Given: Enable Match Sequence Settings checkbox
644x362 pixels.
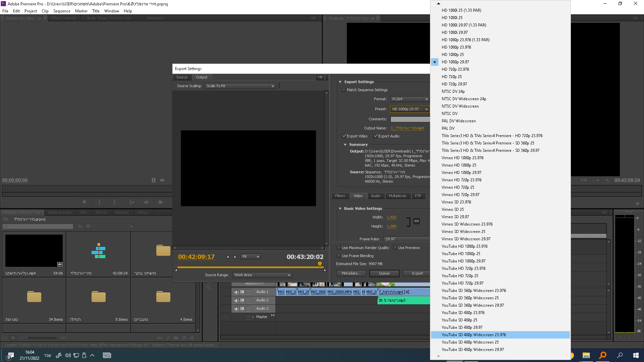Looking at the screenshot, I should pyautogui.click(x=344, y=90).
